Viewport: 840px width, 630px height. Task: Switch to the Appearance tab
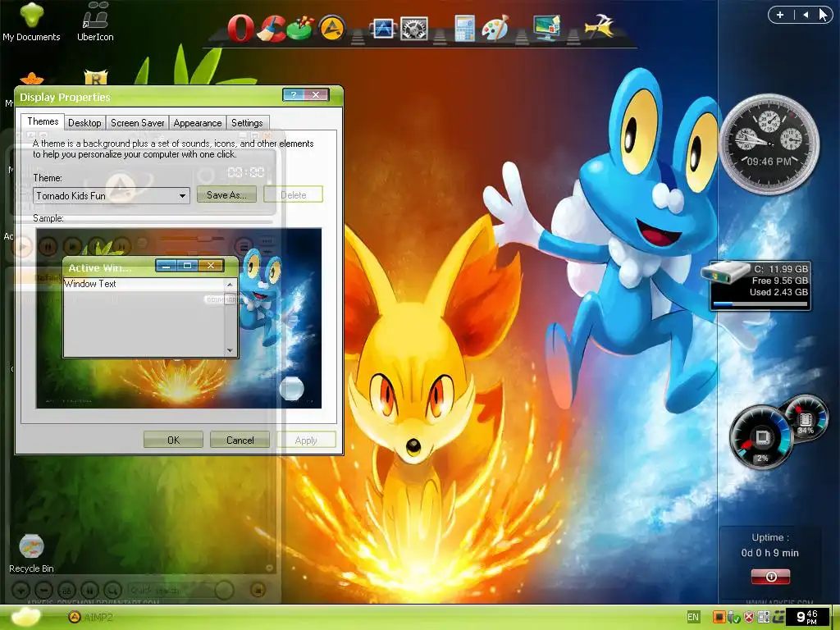[x=197, y=123]
